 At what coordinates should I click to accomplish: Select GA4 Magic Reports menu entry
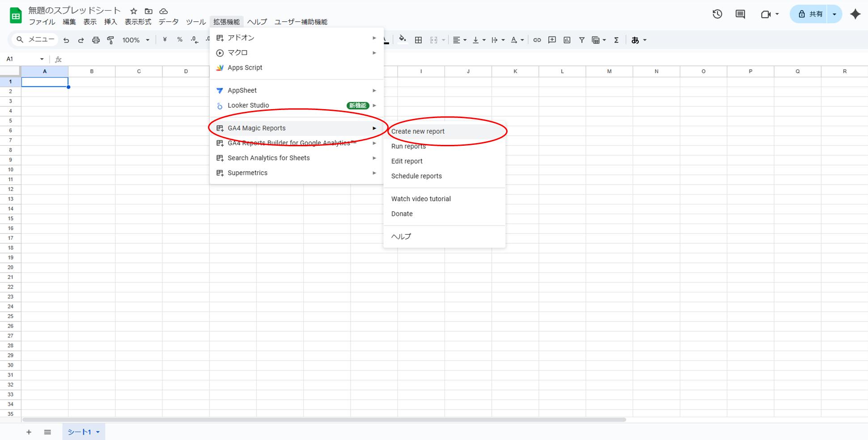pyautogui.click(x=296, y=128)
